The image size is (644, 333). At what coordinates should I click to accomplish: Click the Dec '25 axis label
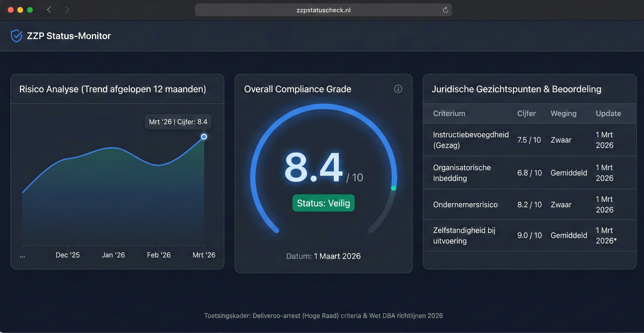coord(68,255)
